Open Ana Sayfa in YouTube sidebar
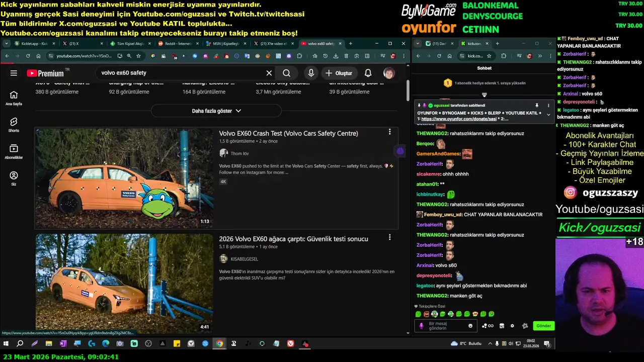The height and width of the screenshot is (362, 644). (x=14, y=98)
